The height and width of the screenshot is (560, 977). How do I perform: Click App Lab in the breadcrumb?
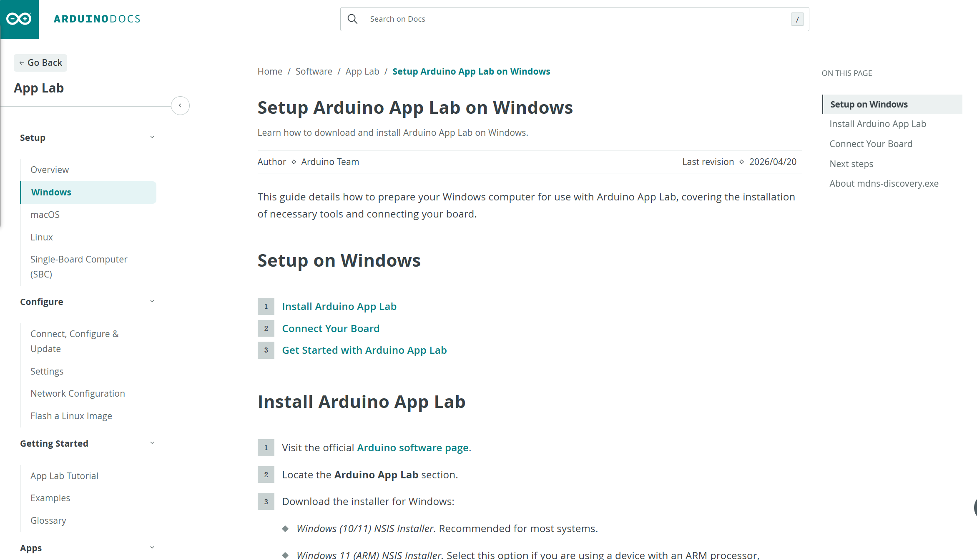(x=362, y=71)
